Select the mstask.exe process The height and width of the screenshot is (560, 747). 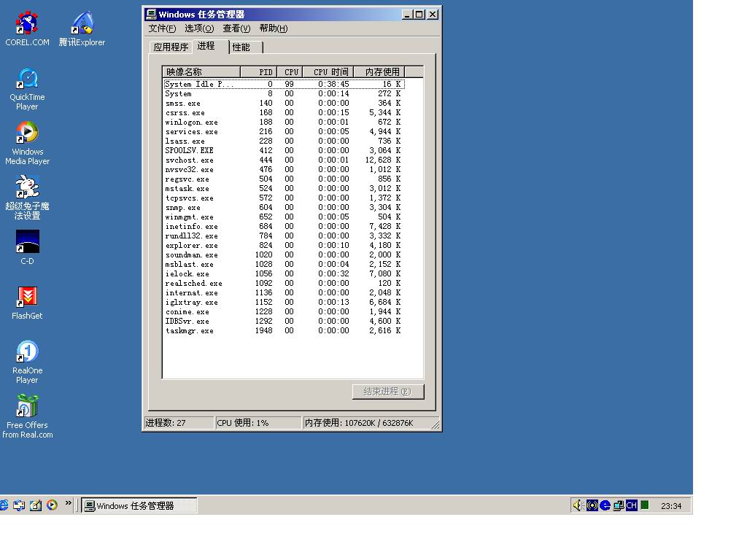pyautogui.click(x=284, y=189)
